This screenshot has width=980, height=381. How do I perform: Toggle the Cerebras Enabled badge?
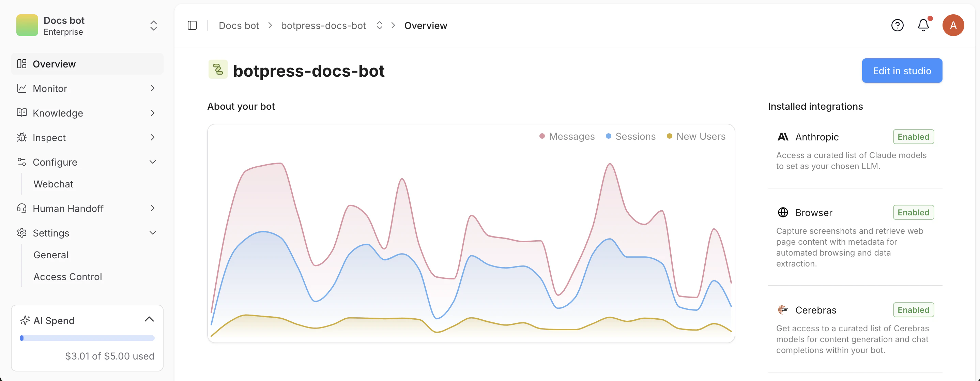[914, 309]
